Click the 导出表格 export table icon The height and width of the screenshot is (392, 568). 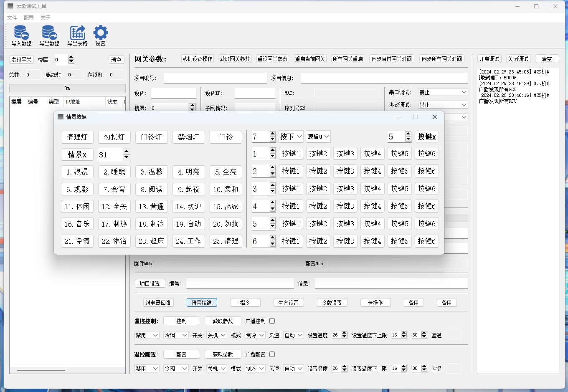(x=77, y=35)
